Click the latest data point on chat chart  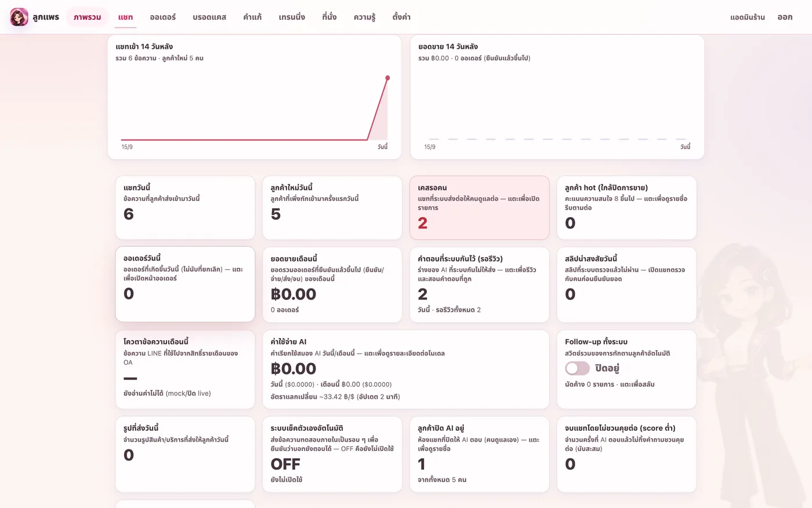pos(387,78)
